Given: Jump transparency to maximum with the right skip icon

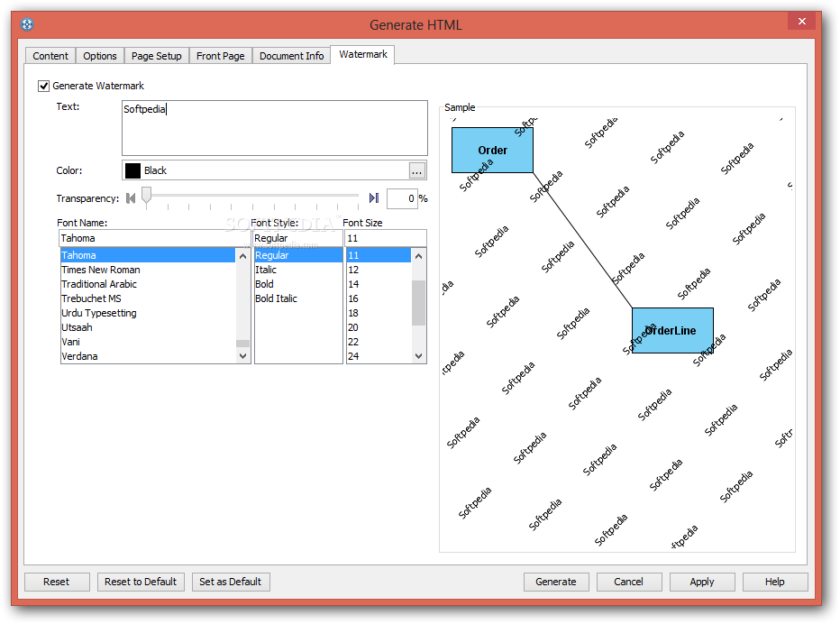Looking at the screenshot, I should [x=374, y=198].
